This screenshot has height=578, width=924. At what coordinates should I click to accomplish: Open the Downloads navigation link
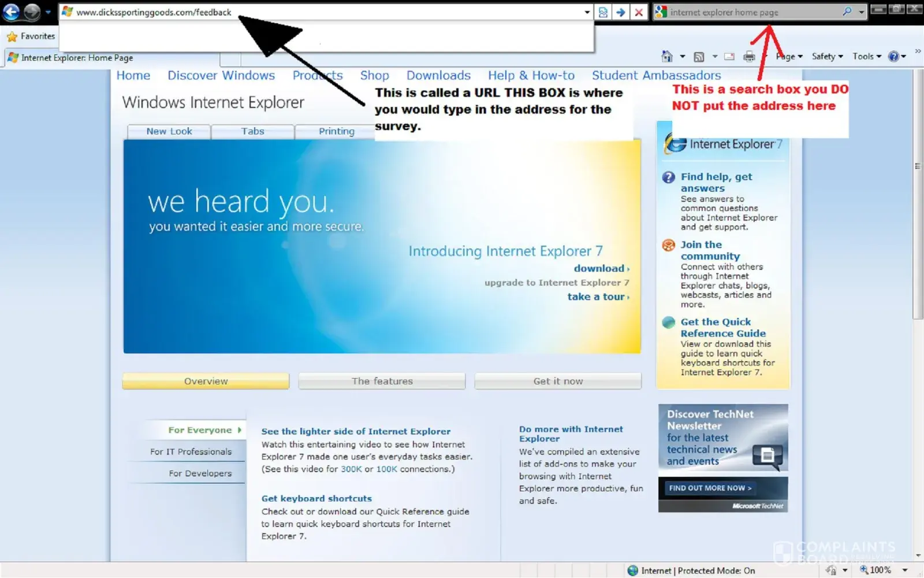pyautogui.click(x=438, y=76)
